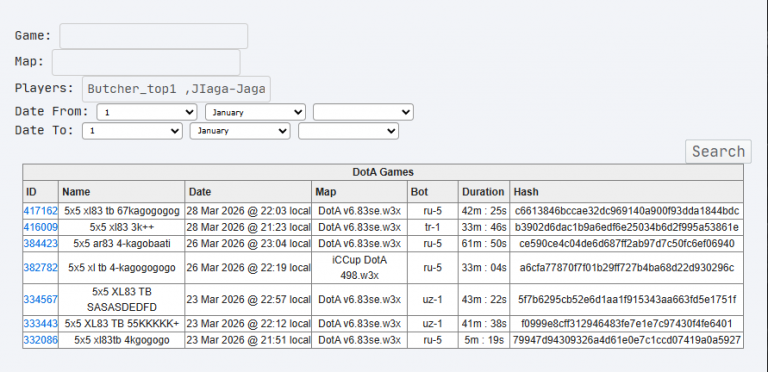Click the Date column header
Viewport: 768px width, 372px height.
(x=248, y=192)
